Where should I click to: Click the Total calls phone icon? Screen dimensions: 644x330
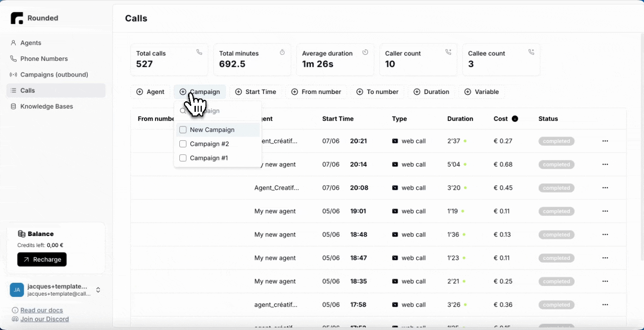(199, 52)
